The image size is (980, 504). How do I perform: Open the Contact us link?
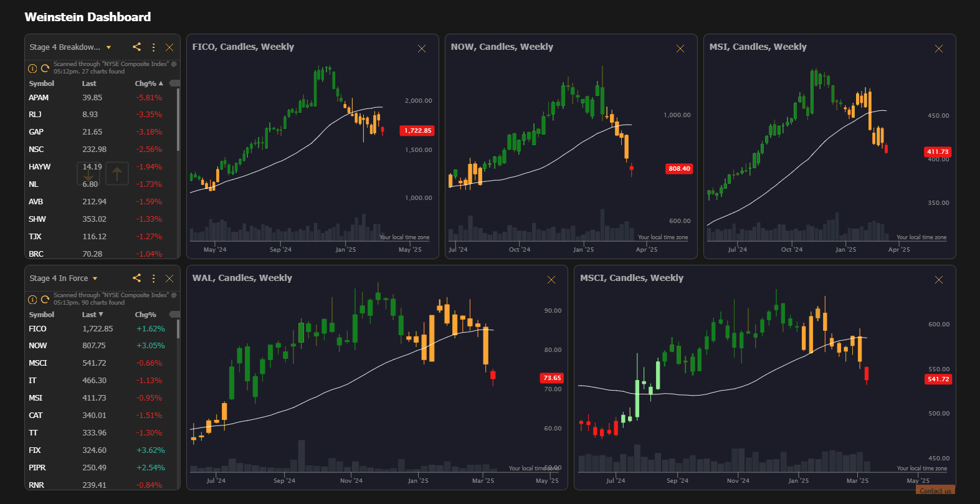936,490
